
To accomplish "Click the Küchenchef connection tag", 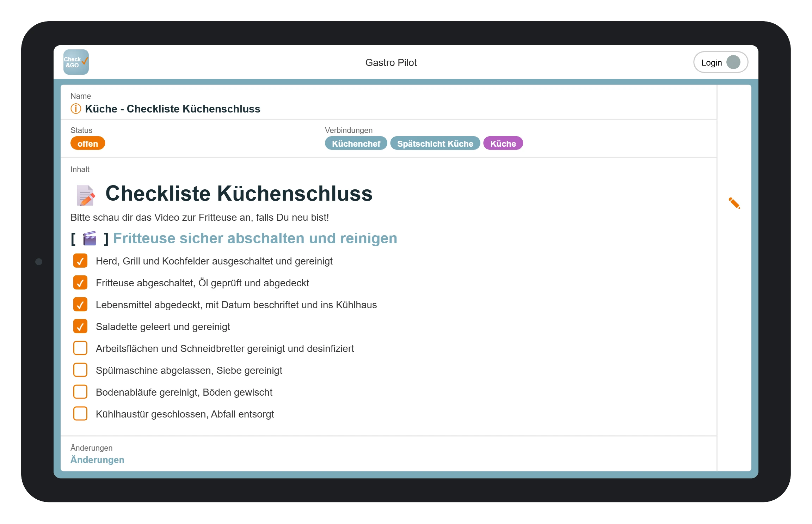I will tap(356, 144).
